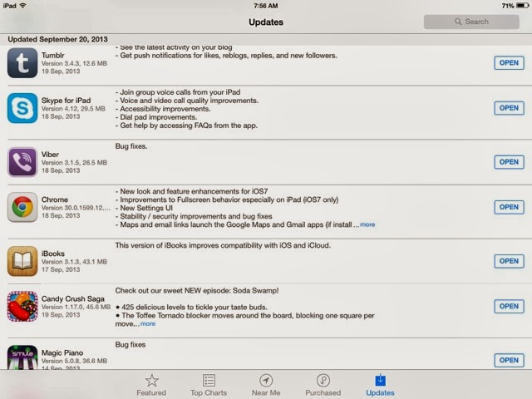Tap the Magic Piano app icon
Image resolution: width=532 pixels, height=399 pixels.
[x=22, y=357]
